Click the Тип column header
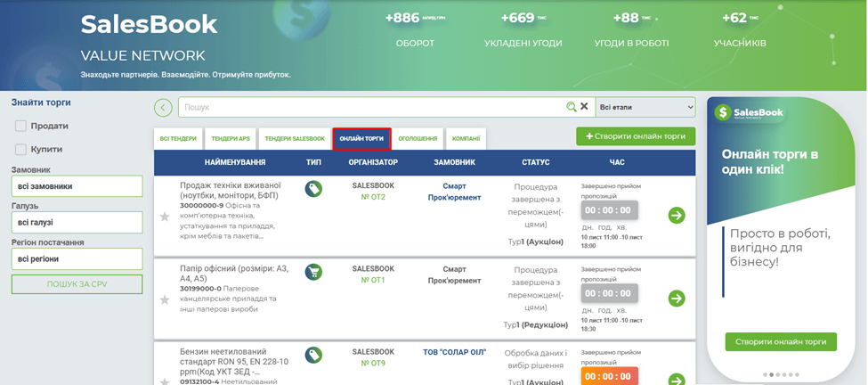The image size is (868, 385). 313,163
